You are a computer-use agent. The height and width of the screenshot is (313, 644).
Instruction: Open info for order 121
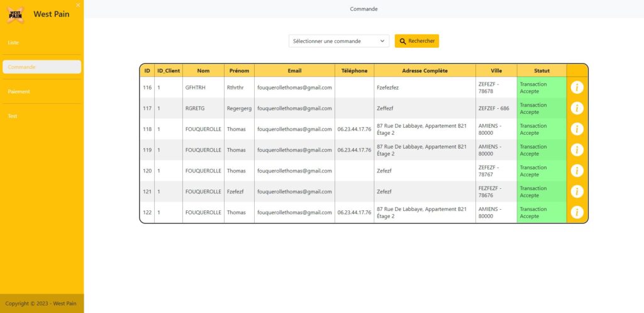[577, 191]
